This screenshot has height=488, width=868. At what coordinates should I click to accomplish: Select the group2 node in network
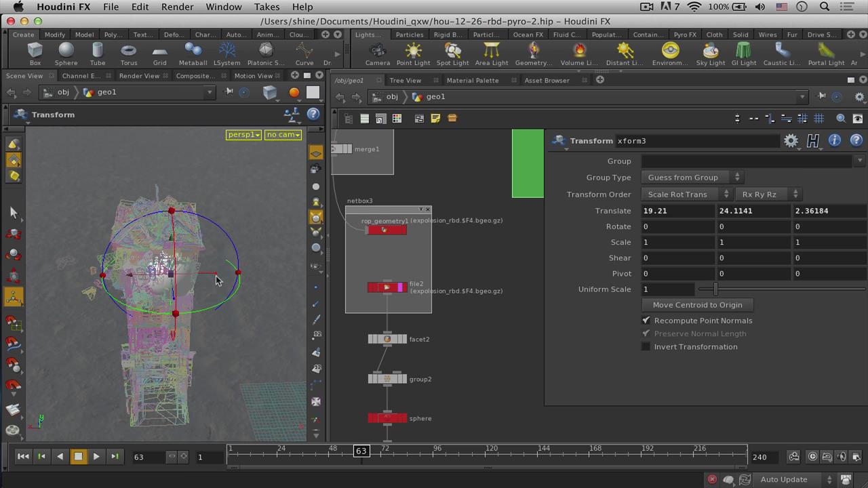[x=387, y=379]
